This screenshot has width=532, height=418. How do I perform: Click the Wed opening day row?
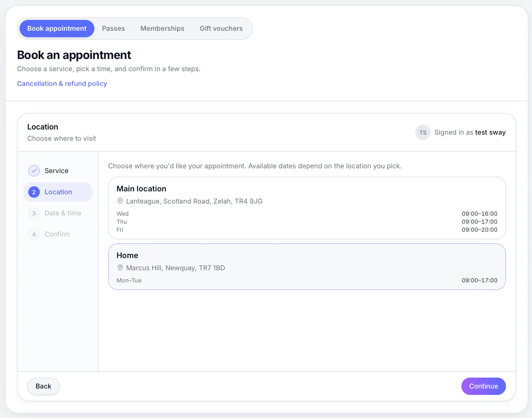pyautogui.click(x=307, y=214)
